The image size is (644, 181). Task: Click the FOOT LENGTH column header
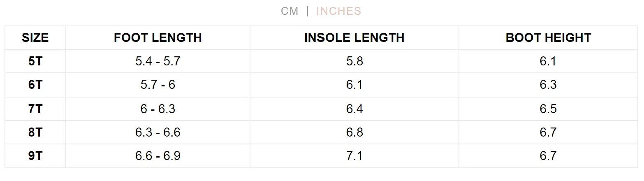tap(158, 38)
